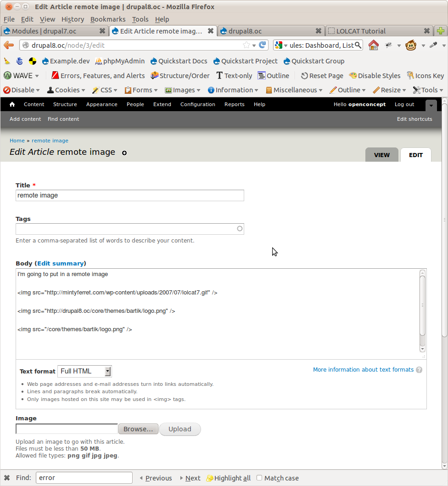448x486 pixels.
Task: Open the Images dropdown
Action: tap(183, 90)
